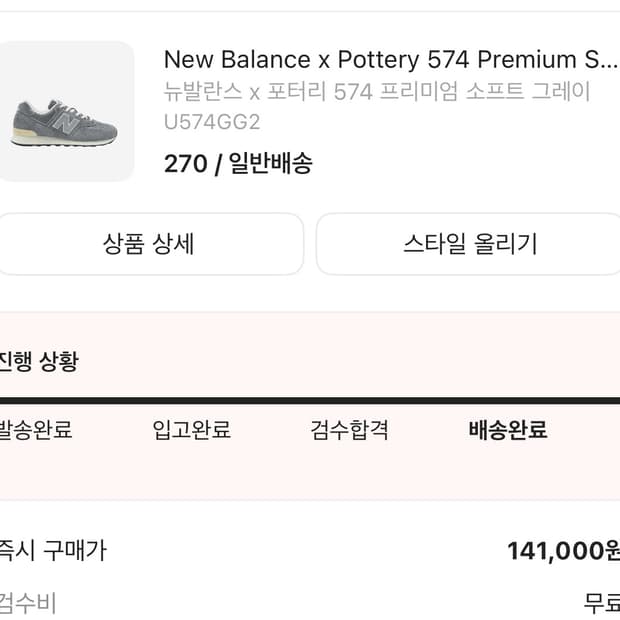Click the N logo on the sneaker image
This screenshot has width=620, height=620.
tap(63, 122)
